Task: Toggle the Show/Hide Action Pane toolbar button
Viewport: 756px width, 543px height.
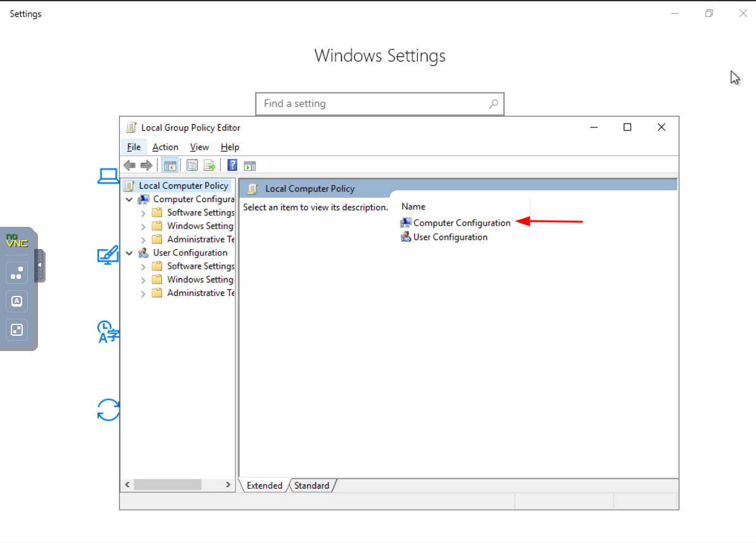Action: point(250,166)
